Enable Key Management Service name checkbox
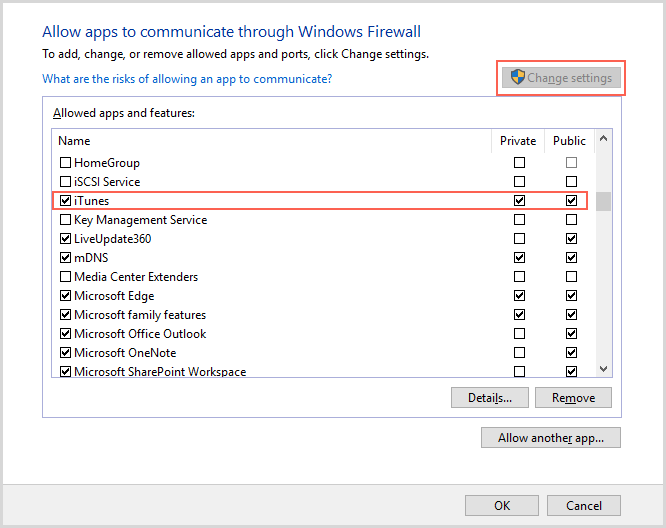Screen dimensions: 666x528 65,220
